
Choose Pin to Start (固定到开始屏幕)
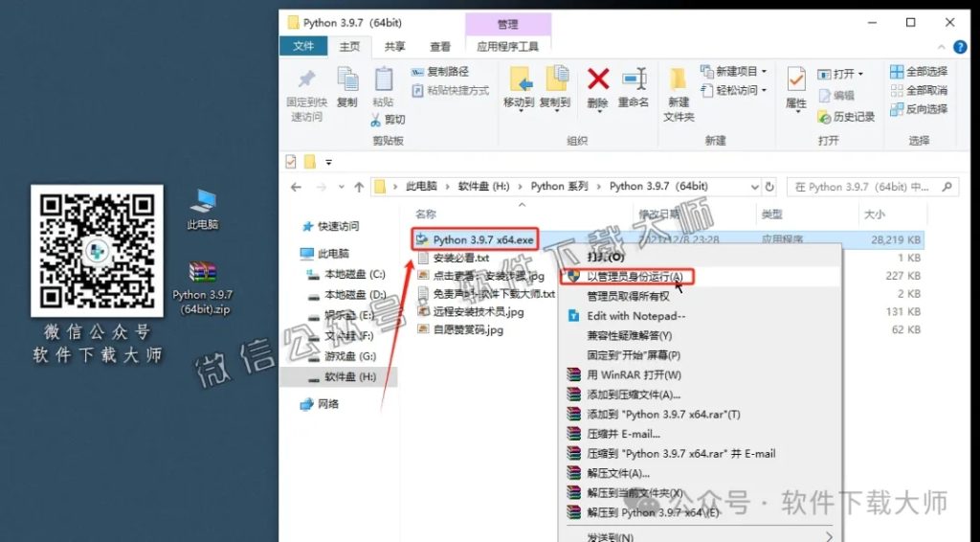point(634,355)
